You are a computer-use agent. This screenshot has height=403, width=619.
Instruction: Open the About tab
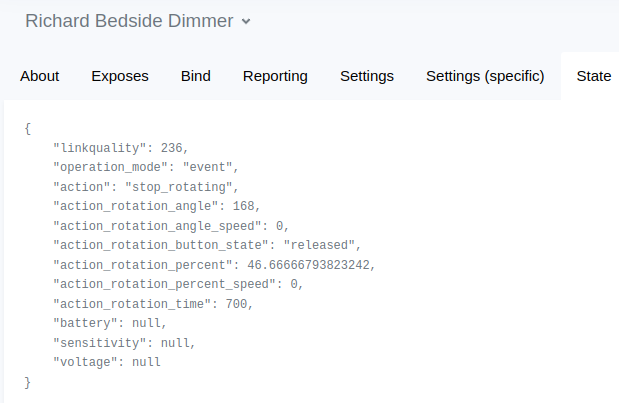40,76
